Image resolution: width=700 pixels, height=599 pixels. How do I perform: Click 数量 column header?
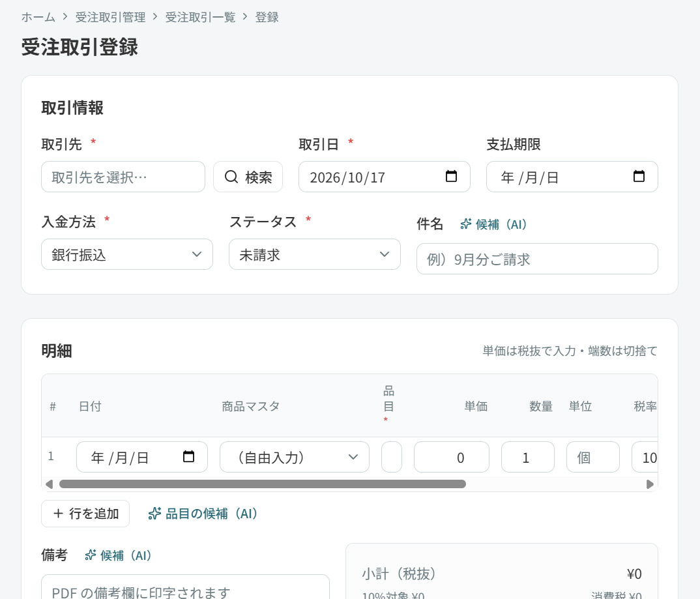pyautogui.click(x=541, y=406)
